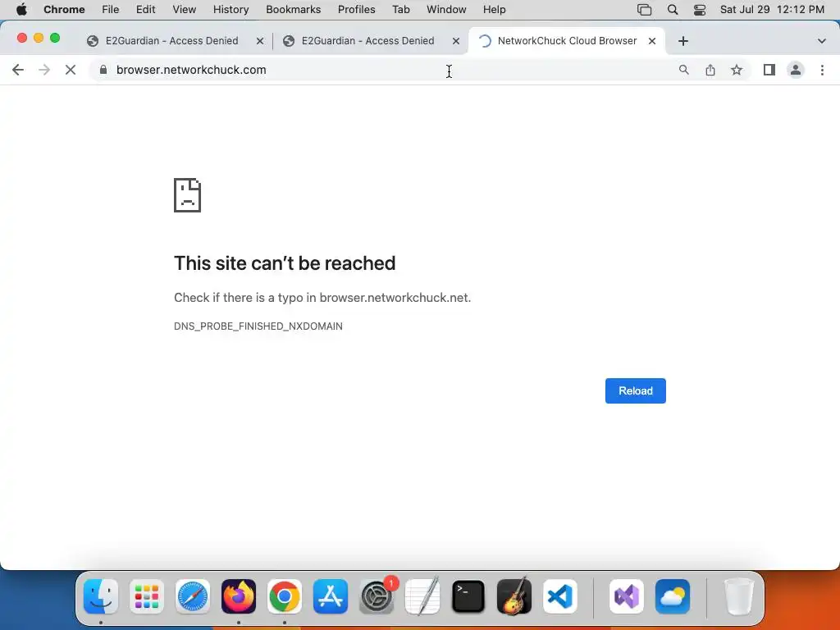Open the Tab menu
Screen dimensions: 840x630
click(400, 10)
